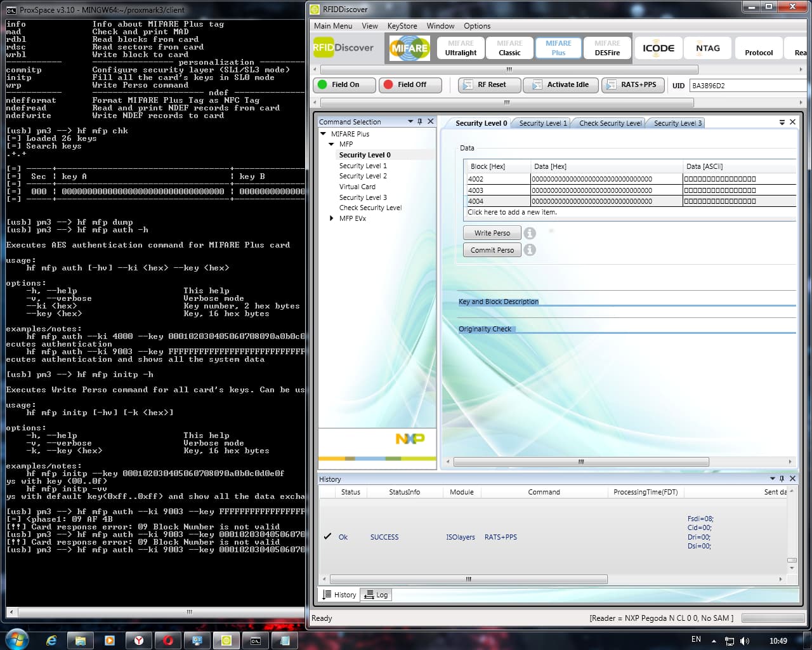Show info for Commit Perso

tap(530, 250)
